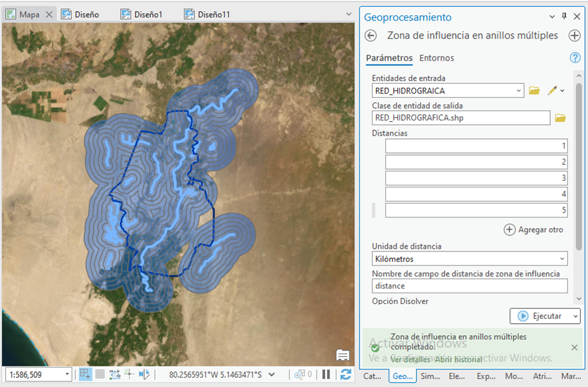Open constraints icon in status bar
The height and width of the screenshot is (387, 588).
pos(115,374)
